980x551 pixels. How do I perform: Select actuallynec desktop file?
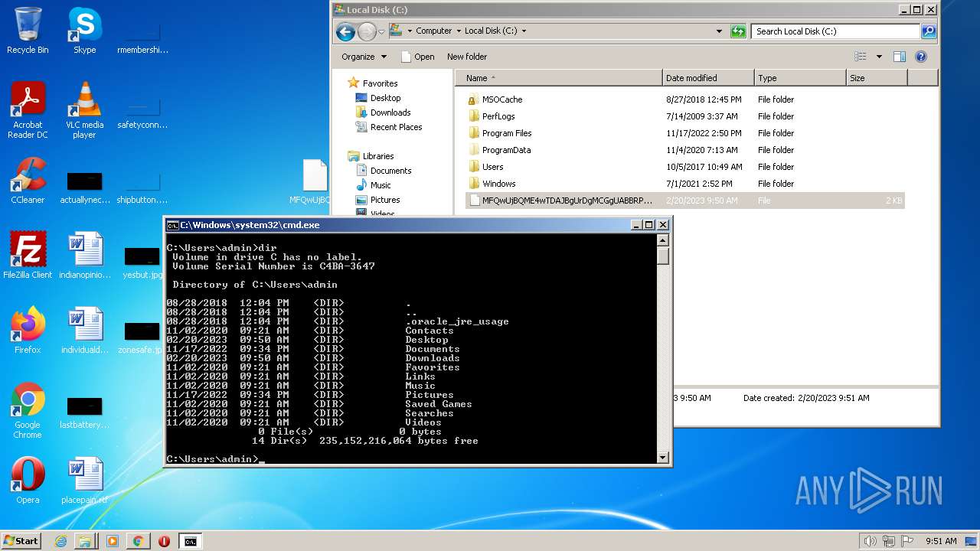pyautogui.click(x=84, y=186)
